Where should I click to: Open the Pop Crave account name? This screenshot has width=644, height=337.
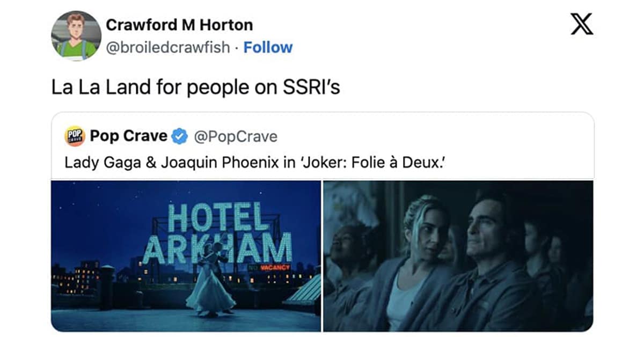pos(129,136)
